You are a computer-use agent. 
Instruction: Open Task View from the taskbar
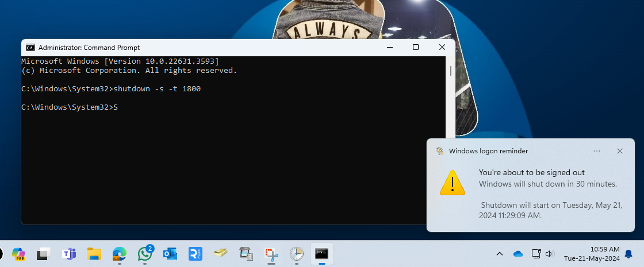click(x=44, y=254)
